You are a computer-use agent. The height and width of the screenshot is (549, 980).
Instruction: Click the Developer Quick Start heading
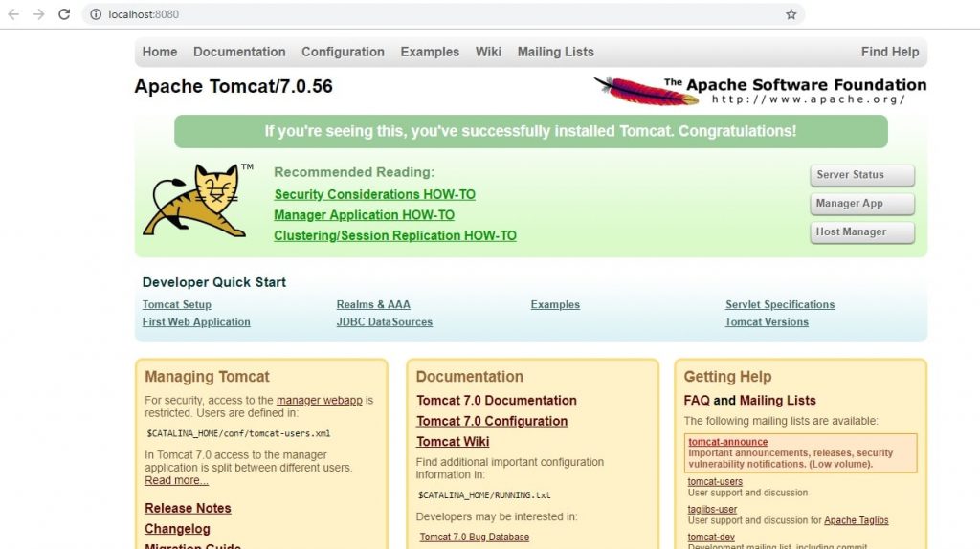click(213, 282)
